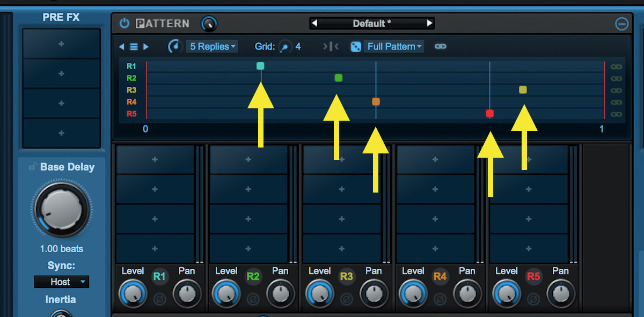Click the R2 channel Pan knob

[x=280, y=294]
